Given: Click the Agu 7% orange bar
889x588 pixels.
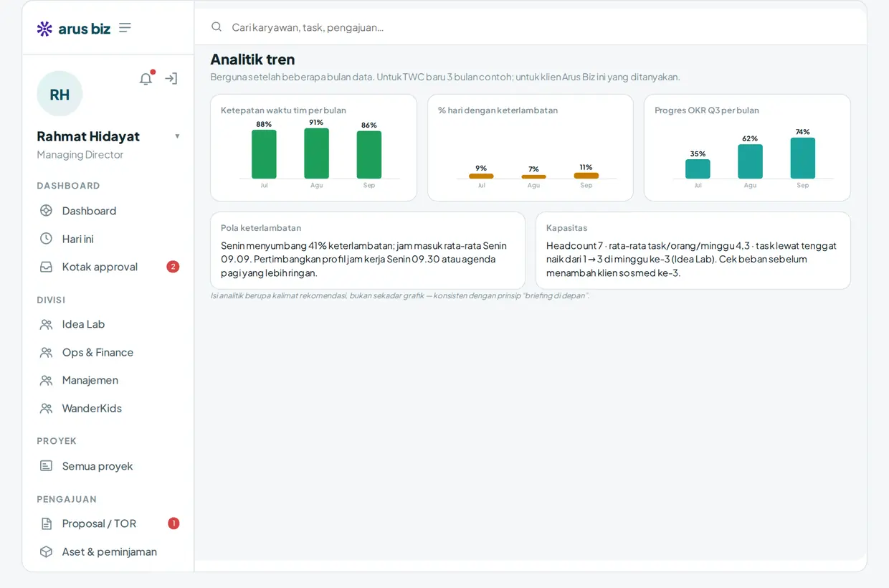Looking at the screenshot, I should tap(533, 176).
